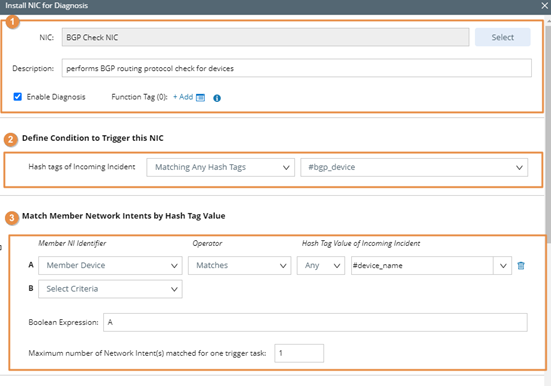
Task: Open the Member Device identifier dropdown
Action: coord(110,265)
